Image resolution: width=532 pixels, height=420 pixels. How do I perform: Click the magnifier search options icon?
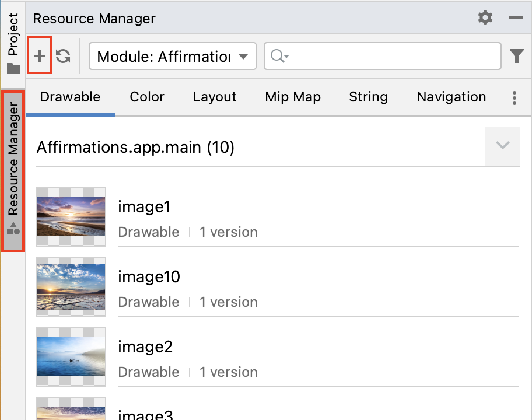click(279, 56)
